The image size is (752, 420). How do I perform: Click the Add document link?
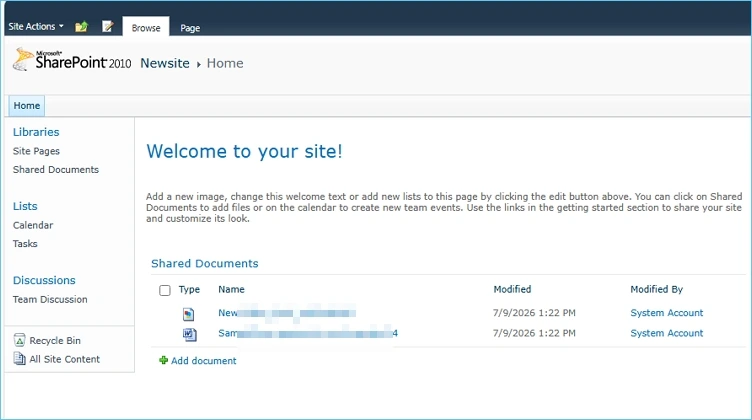[x=203, y=361]
